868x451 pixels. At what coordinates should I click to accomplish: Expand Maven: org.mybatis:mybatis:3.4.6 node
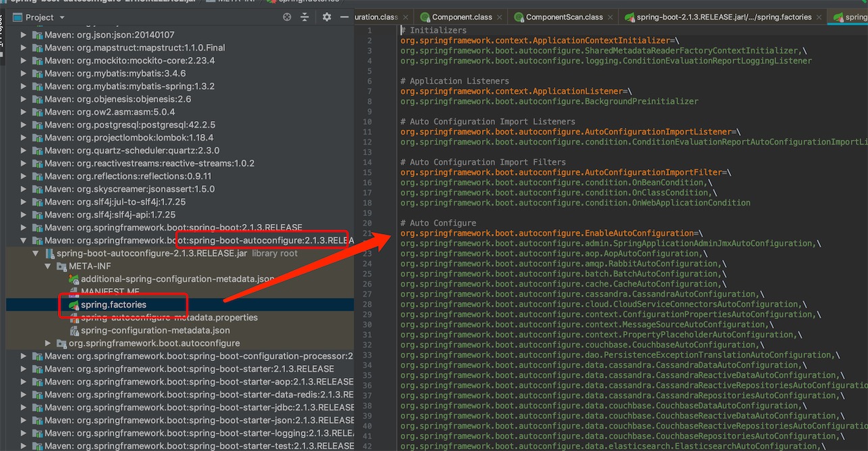click(x=24, y=73)
